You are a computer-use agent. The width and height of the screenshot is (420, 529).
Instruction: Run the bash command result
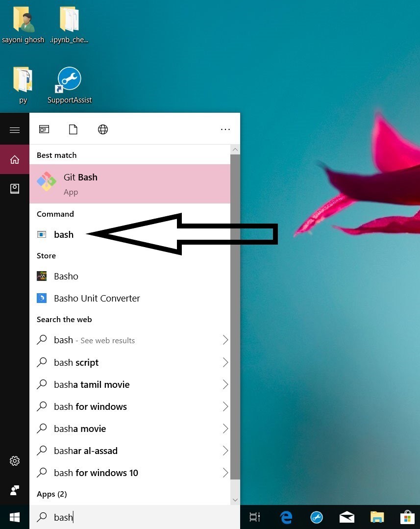click(x=130, y=234)
